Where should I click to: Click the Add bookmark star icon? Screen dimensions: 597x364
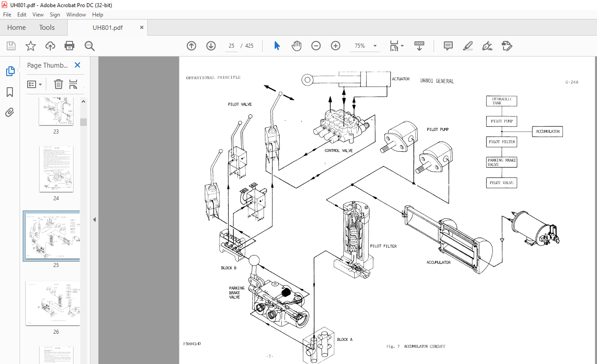click(30, 46)
